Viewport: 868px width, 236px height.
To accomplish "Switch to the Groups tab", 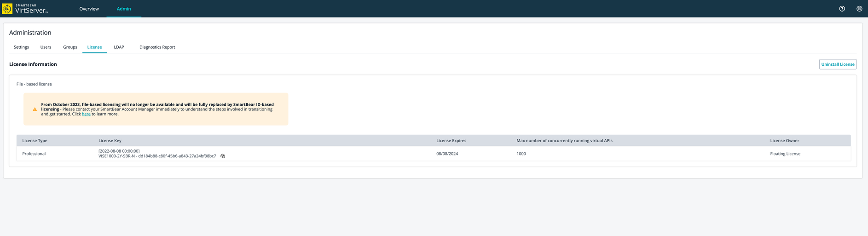I will (x=70, y=47).
